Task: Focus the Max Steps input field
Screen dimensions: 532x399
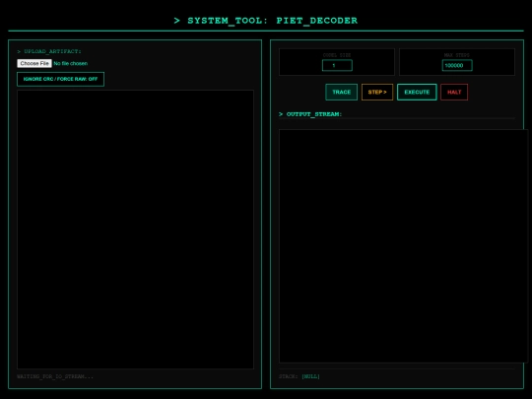Action: pos(457,65)
